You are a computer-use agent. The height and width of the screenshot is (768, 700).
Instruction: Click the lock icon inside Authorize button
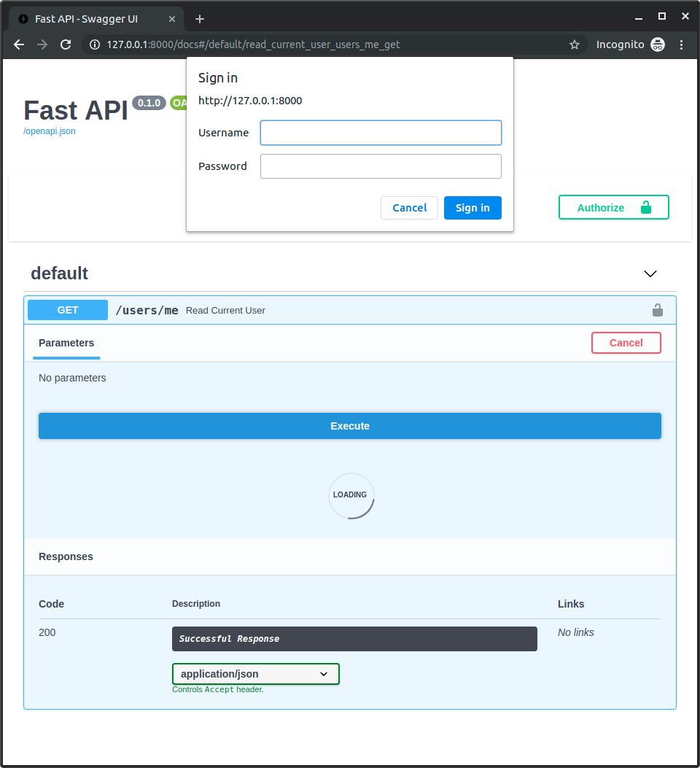[x=646, y=207]
